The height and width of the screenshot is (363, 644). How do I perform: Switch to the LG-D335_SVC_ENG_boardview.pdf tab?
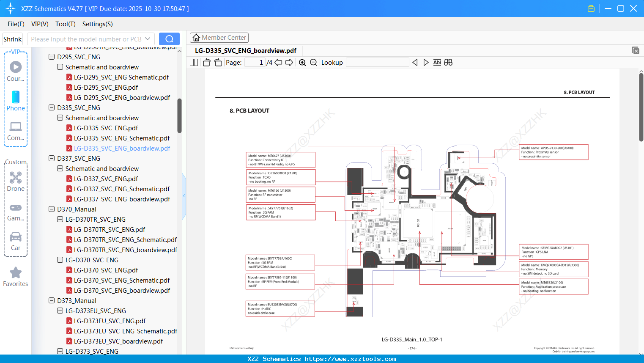coord(246,50)
